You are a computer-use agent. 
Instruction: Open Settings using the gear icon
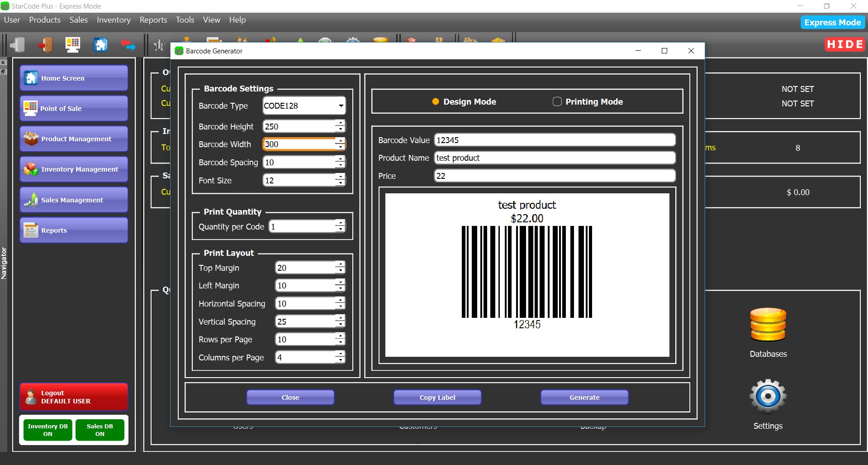768,396
